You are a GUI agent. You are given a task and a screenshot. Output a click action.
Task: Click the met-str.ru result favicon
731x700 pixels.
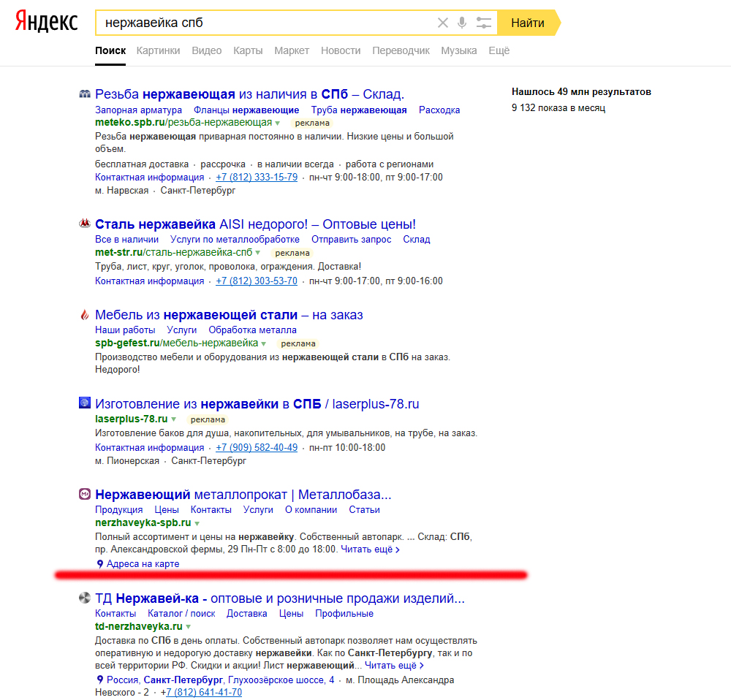coord(84,224)
